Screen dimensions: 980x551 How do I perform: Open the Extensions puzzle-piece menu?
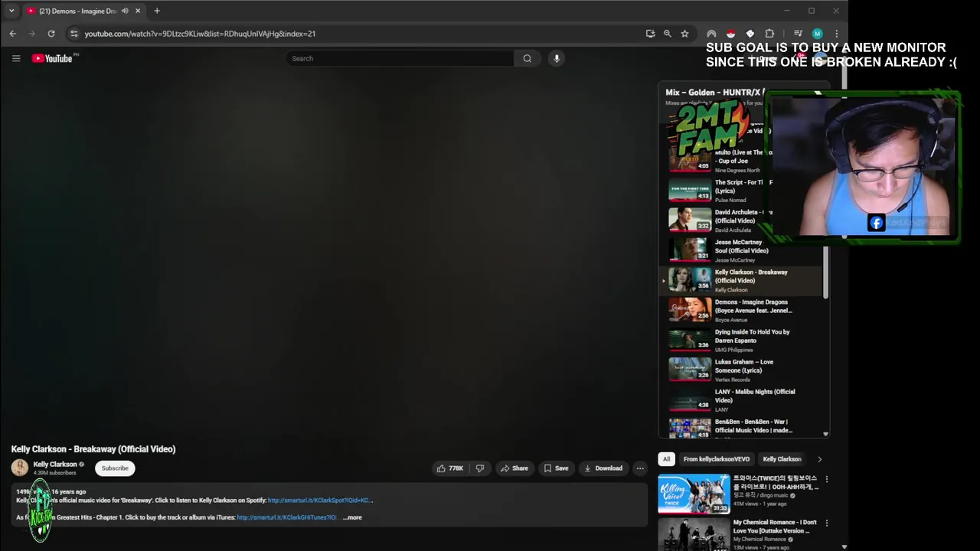pyautogui.click(x=769, y=34)
